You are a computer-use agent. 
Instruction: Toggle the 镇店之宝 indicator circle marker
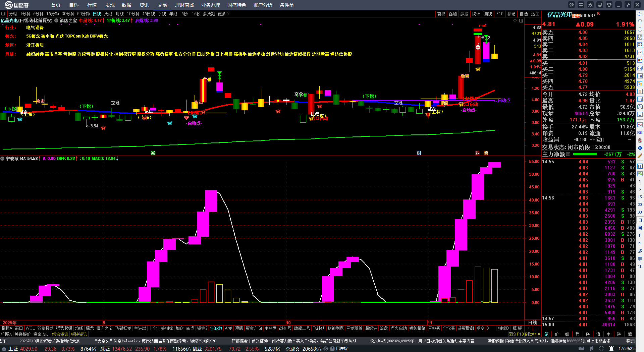tap(56, 20)
